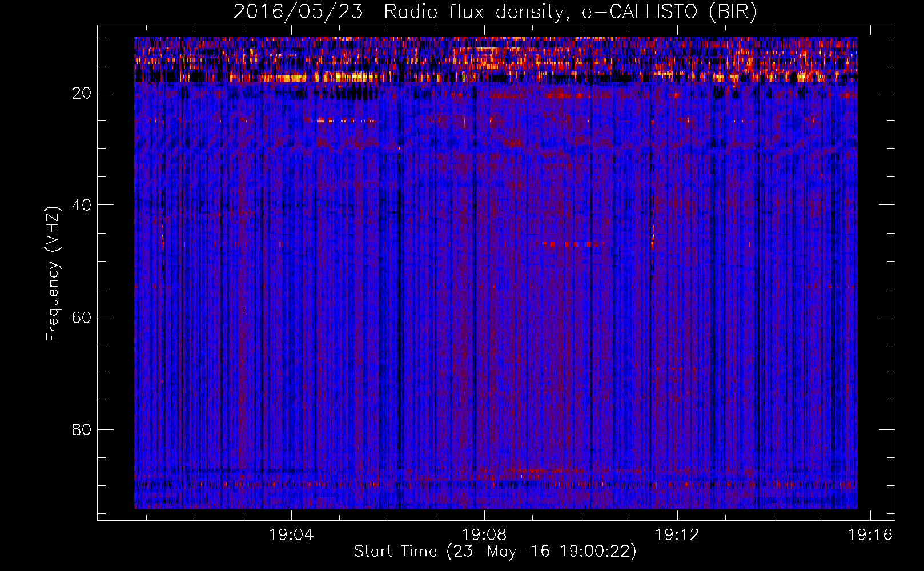Click the 80 MHz frequency tick label
Viewport: 924px width, 571px height.
click(82, 429)
